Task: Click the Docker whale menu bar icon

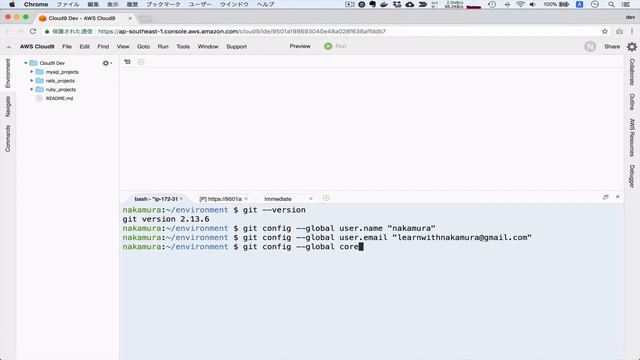Action: pyautogui.click(x=384, y=4)
